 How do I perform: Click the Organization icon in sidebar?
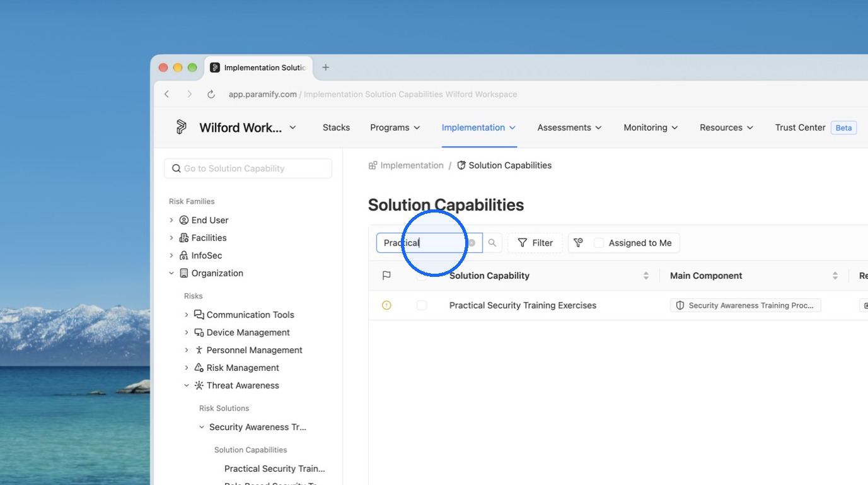[x=184, y=273]
